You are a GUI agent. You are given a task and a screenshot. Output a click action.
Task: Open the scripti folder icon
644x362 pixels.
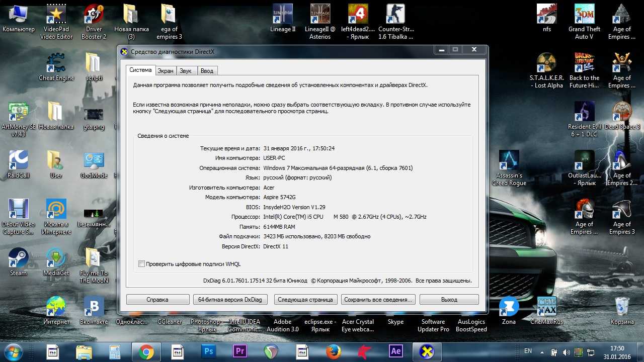click(x=94, y=67)
